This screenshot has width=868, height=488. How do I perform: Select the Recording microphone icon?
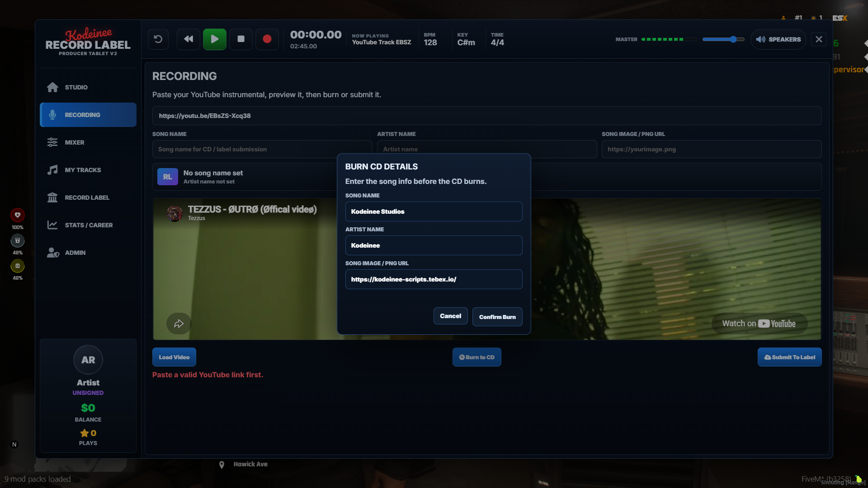(x=52, y=115)
